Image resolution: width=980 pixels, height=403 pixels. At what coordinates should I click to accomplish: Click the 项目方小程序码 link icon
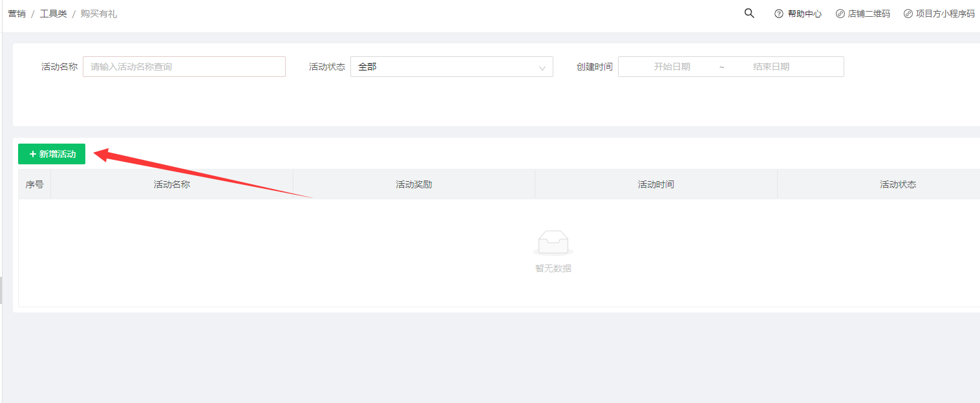point(908,14)
